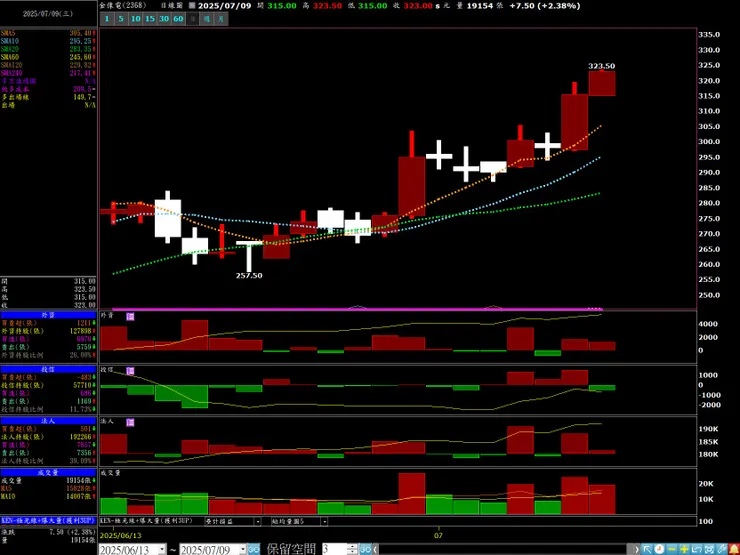Click the 保留空間 spinner arrows
This screenshot has width=740, height=555.
tap(352, 549)
